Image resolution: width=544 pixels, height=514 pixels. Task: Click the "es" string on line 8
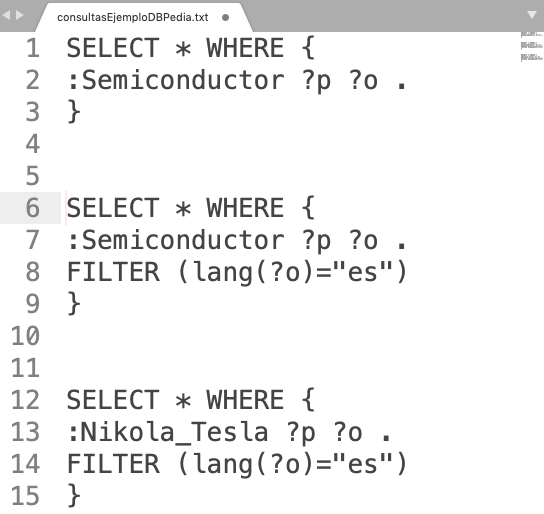[x=364, y=271]
